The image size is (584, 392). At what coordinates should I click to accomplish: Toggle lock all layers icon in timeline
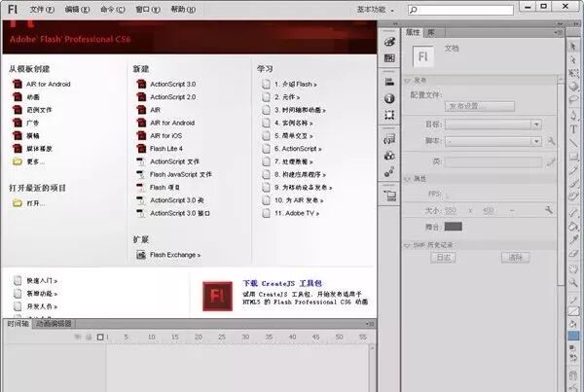(89, 338)
